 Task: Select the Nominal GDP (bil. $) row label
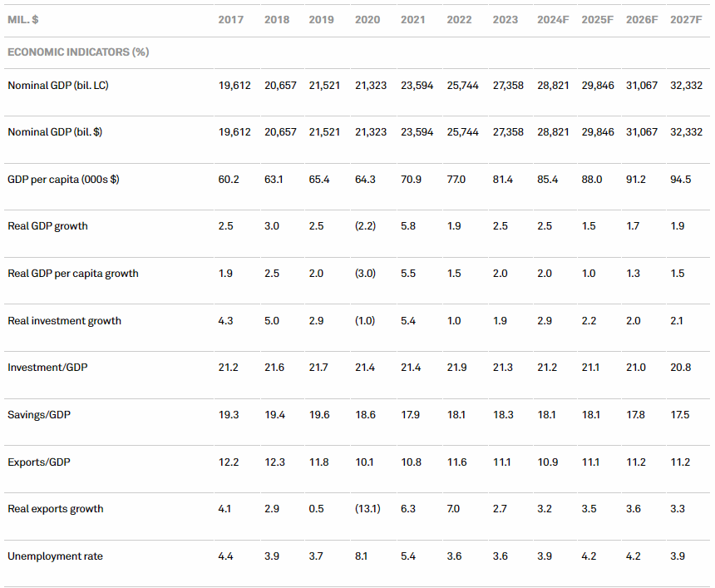56,132
